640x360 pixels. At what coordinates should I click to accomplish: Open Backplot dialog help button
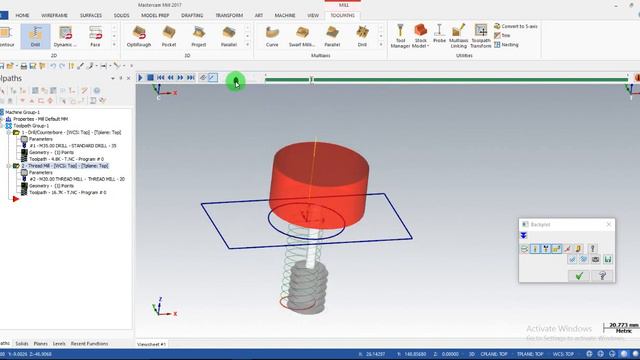click(x=602, y=276)
